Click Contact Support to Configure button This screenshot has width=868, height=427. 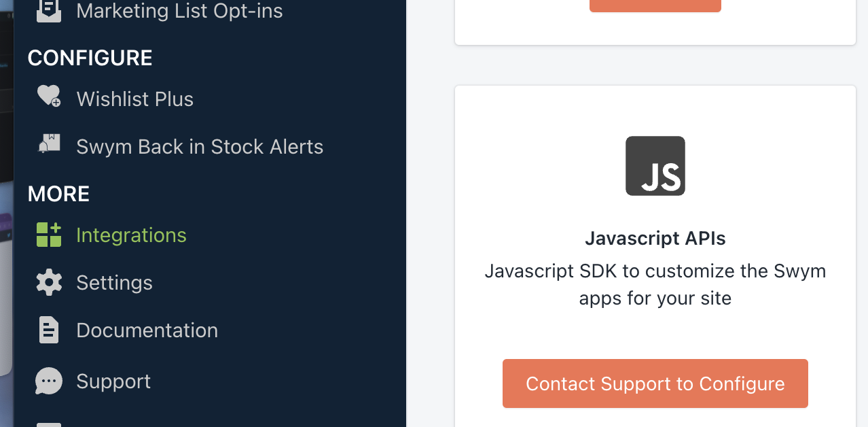655,383
